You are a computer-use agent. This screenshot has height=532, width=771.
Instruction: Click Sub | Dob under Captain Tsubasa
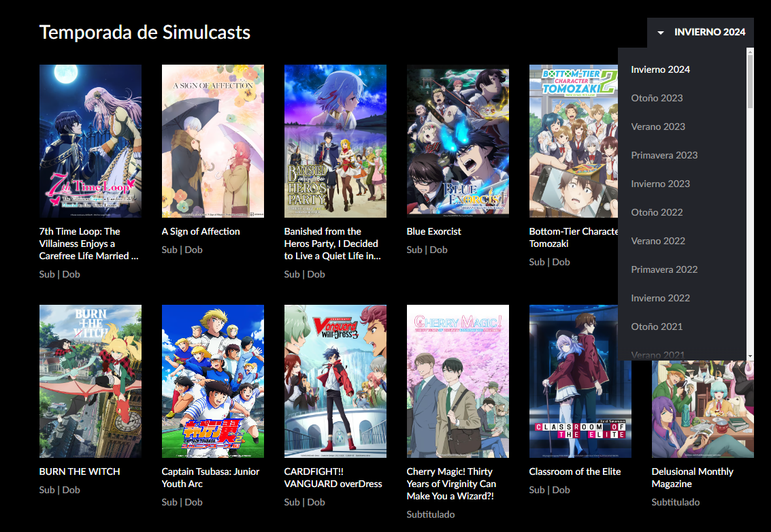point(182,502)
